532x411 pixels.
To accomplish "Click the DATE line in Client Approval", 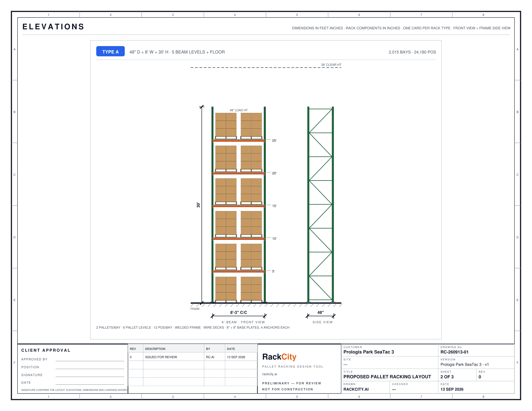I will pos(90,384).
